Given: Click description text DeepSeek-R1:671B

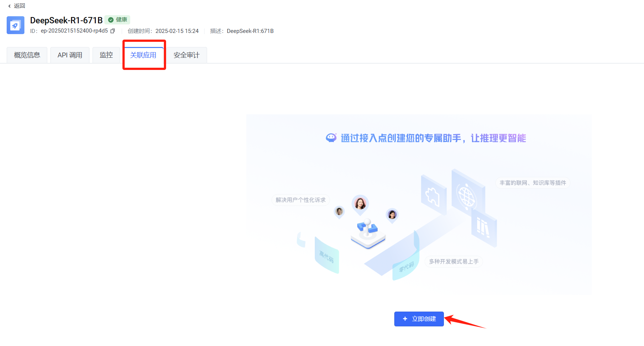Looking at the screenshot, I should point(250,31).
